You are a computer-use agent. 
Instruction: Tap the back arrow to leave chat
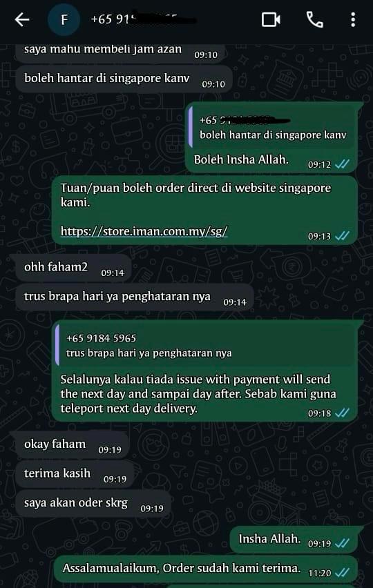[x=22, y=19]
